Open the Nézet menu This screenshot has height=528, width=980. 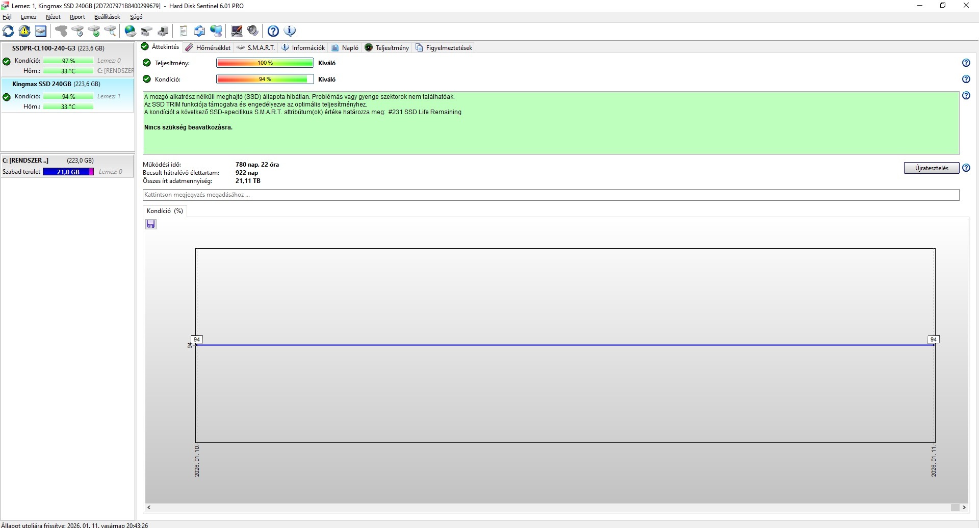click(x=53, y=17)
